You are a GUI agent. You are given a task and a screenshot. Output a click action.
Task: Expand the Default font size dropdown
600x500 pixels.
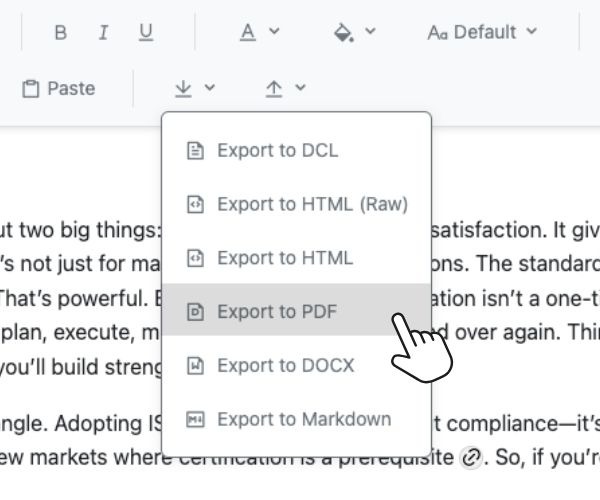click(482, 32)
